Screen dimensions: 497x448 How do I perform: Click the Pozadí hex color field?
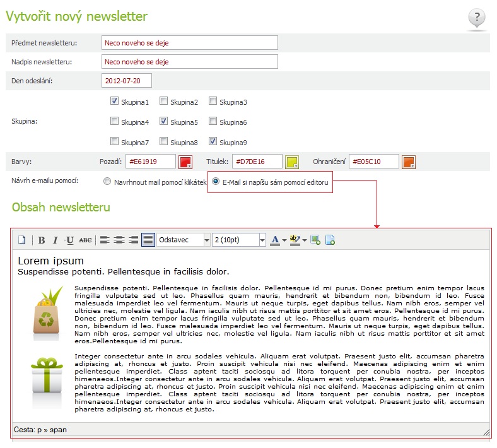tap(151, 162)
